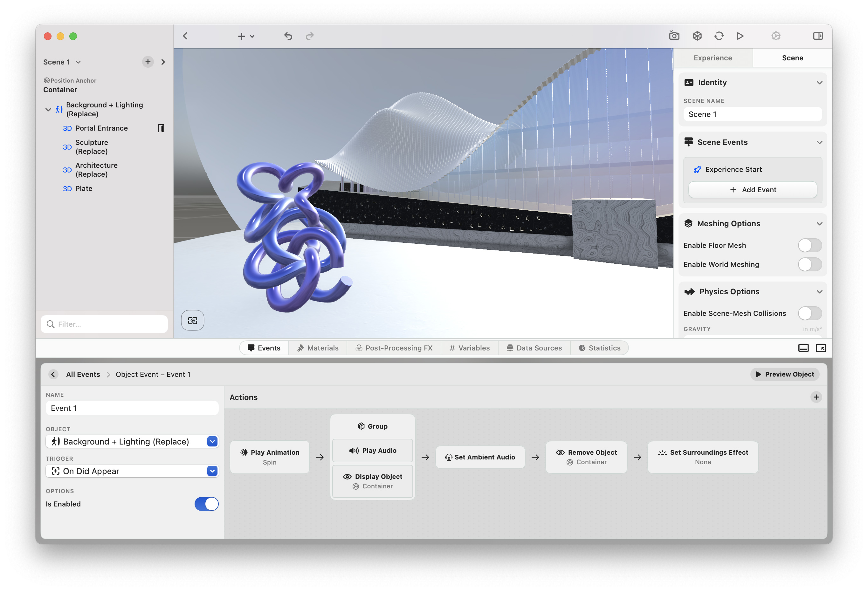This screenshot has height=591, width=868.
Task: Click the viewport camera focus button
Action: [x=192, y=320]
